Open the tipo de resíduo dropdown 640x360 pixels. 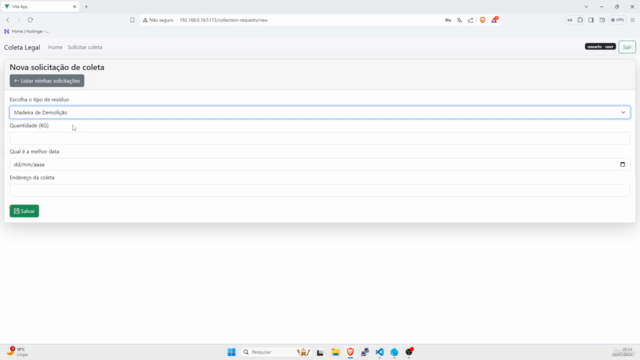point(320,112)
